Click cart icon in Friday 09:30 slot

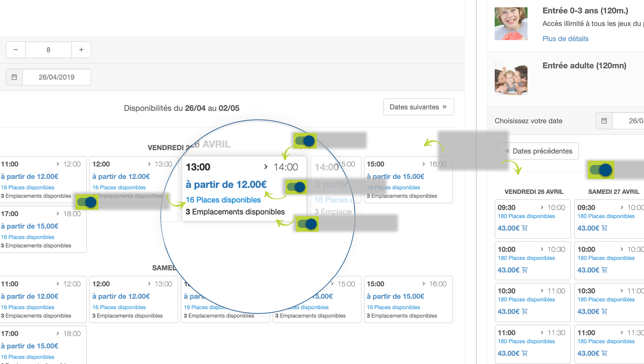pyautogui.click(x=525, y=228)
